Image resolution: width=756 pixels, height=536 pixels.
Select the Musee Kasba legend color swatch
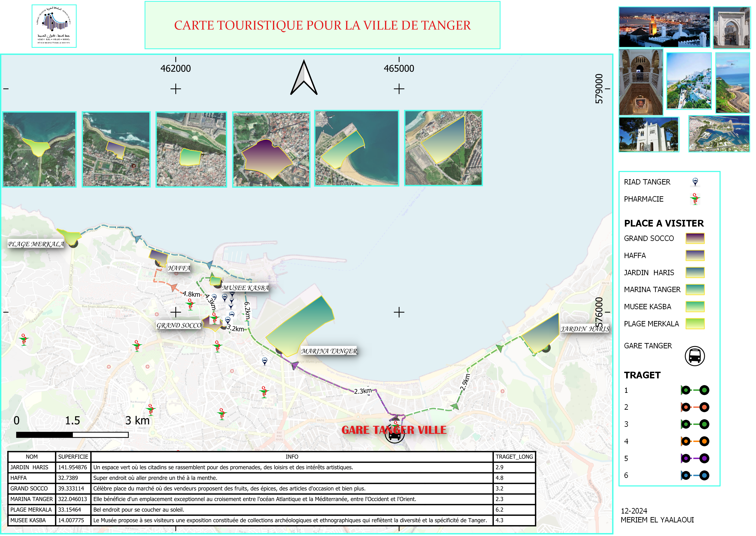click(695, 307)
